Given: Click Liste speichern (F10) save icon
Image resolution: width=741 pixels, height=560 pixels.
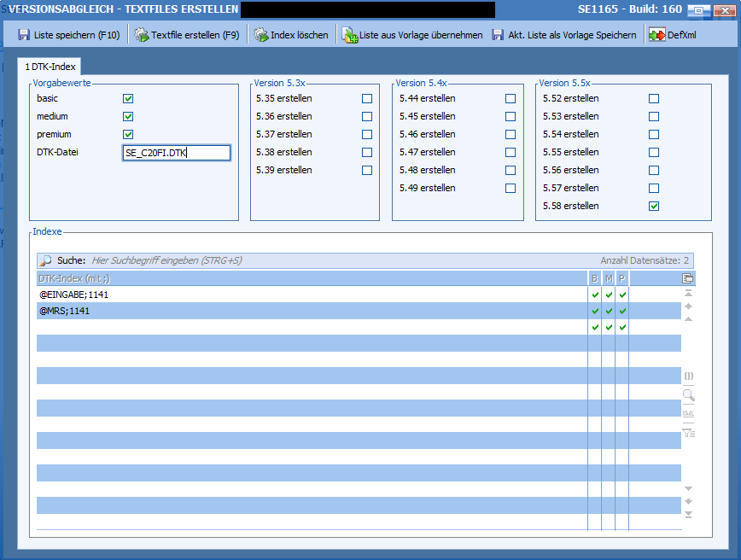Looking at the screenshot, I should 24,35.
